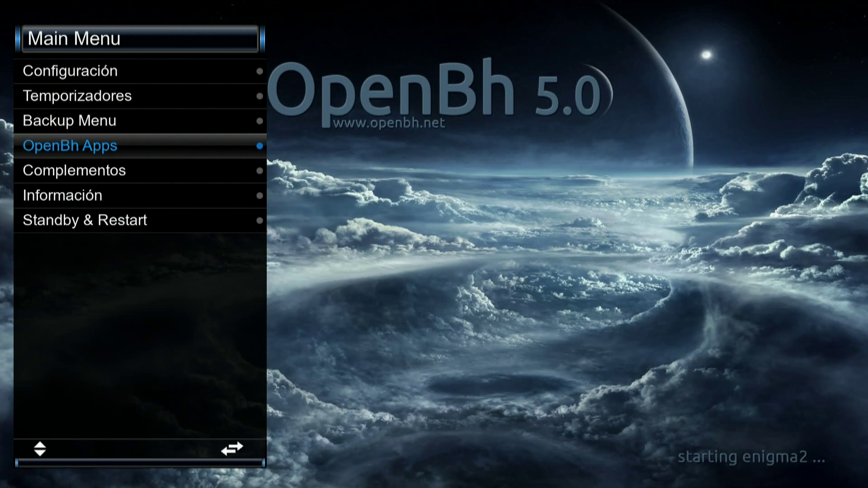The height and width of the screenshot is (488, 868).
Task: Click the dot beside Backup Menu
Action: point(259,121)
